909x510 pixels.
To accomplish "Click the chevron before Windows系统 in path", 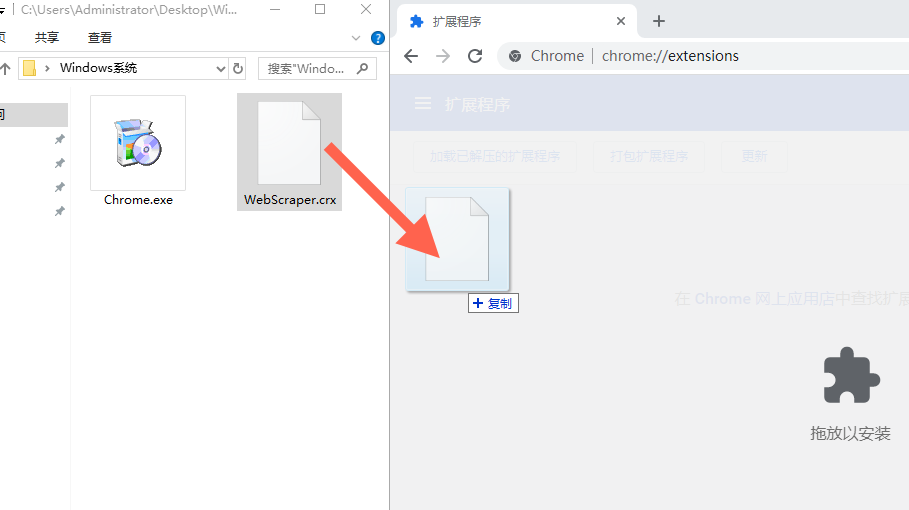I will pos(48,68).
